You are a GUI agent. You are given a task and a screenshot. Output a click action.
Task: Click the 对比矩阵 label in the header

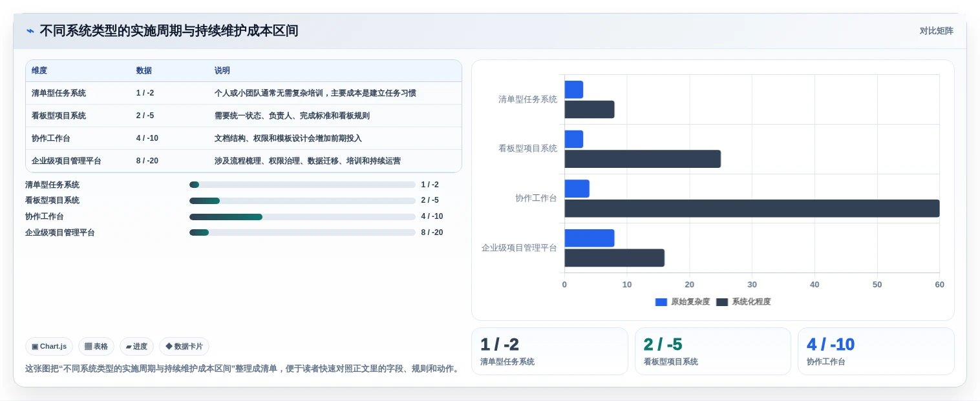click(x=936, y=31)
